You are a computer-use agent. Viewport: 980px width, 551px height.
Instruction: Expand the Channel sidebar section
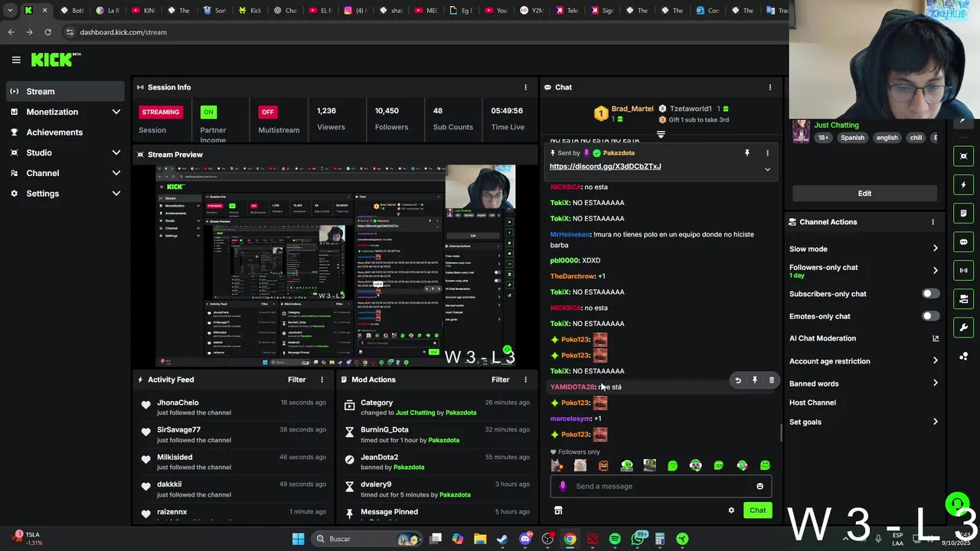(x=65, y=173)
